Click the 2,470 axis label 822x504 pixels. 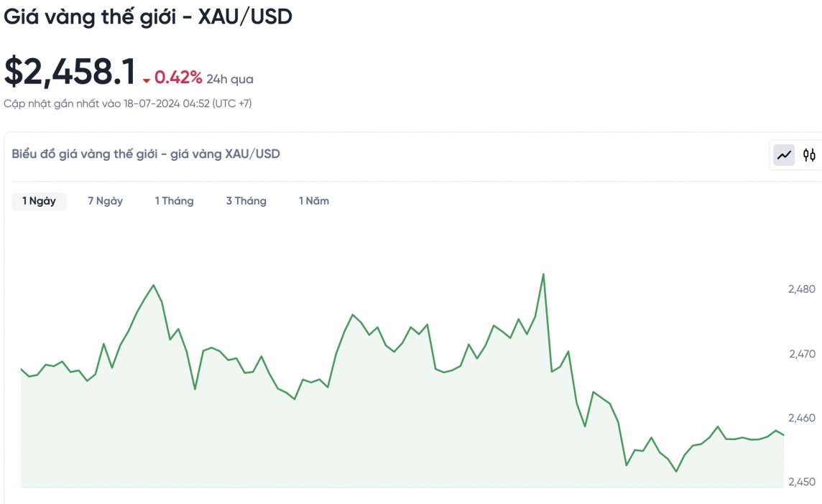point(801,354)
